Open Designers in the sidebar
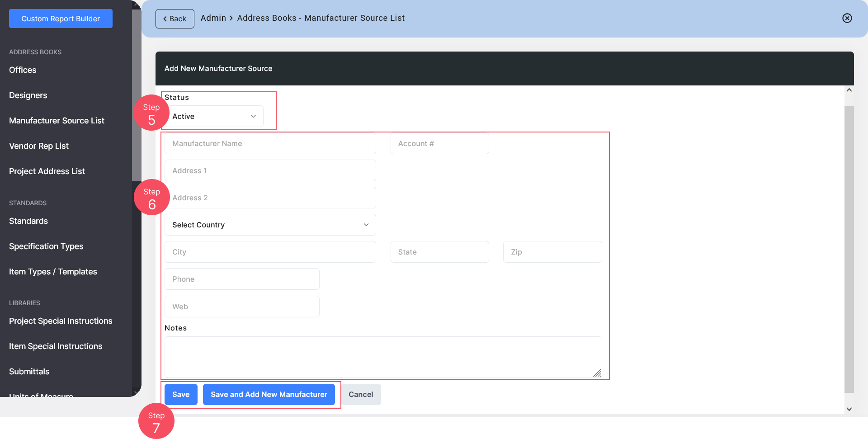Screen dimensions: 868x439 point(28,95)
